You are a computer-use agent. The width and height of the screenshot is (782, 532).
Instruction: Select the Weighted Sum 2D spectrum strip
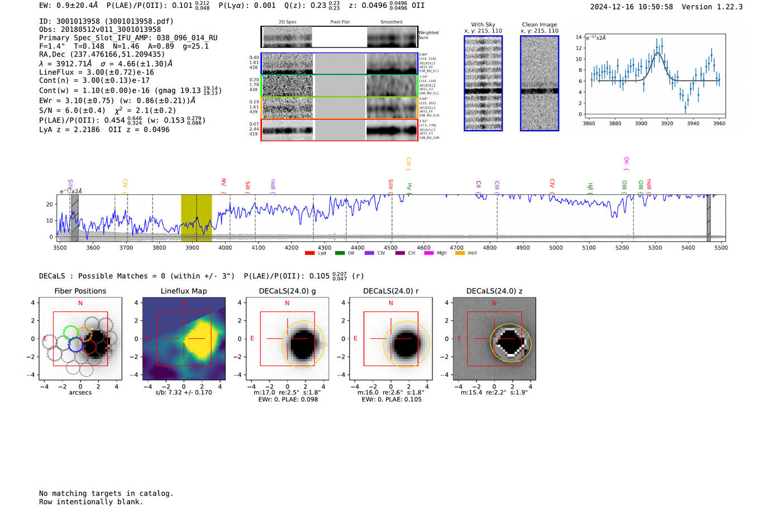(x=340, y=37)
